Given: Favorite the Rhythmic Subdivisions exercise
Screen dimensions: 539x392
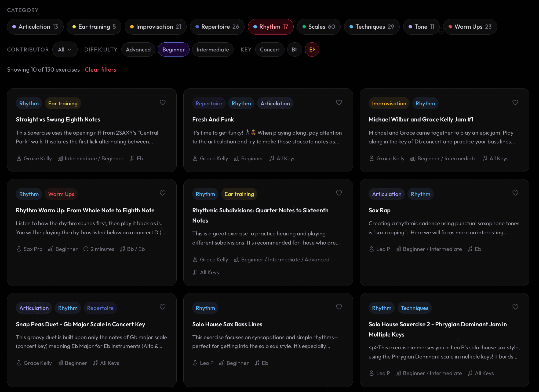Looking at the screenshot, I should [x=339, y=193].
